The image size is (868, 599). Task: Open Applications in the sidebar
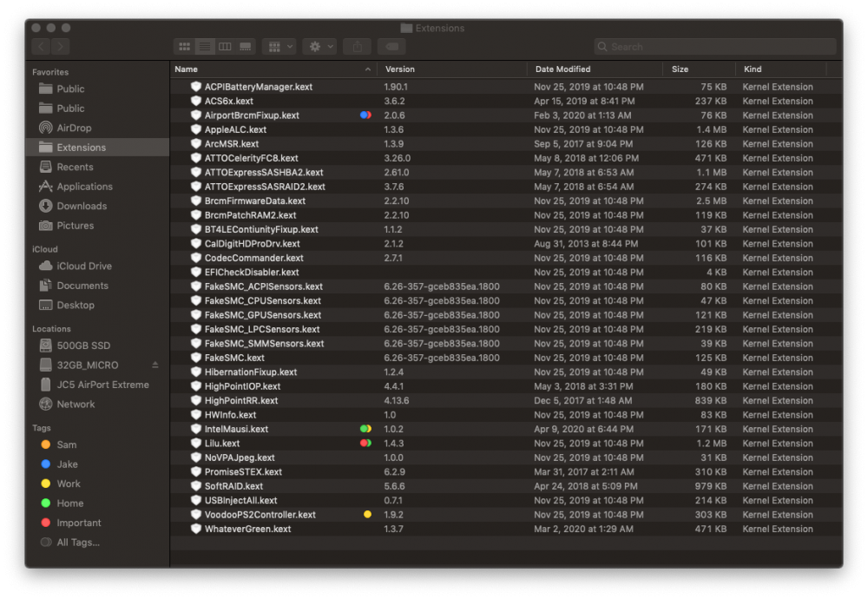84,187
